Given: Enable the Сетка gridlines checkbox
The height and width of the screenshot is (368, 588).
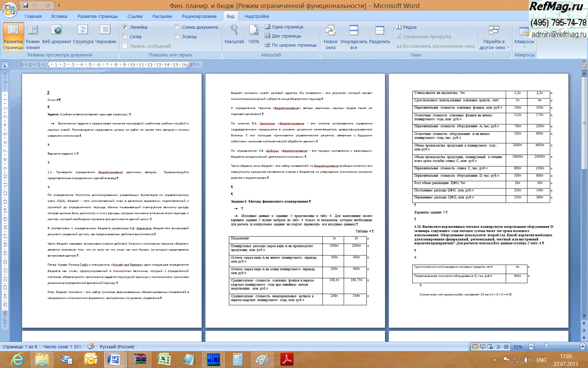Looking at the screenshot, I should [x=125, y=36].
